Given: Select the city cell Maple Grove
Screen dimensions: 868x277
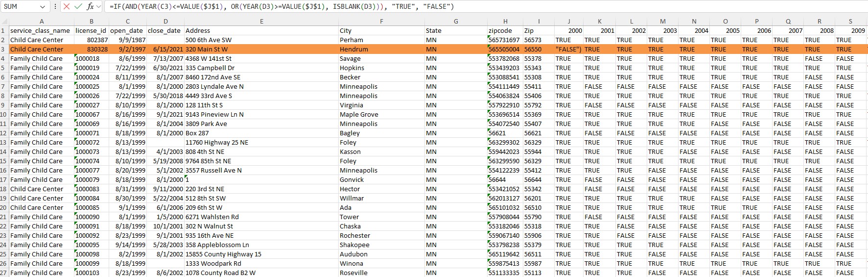Looking at the screenshot, I should pos(381,115).
